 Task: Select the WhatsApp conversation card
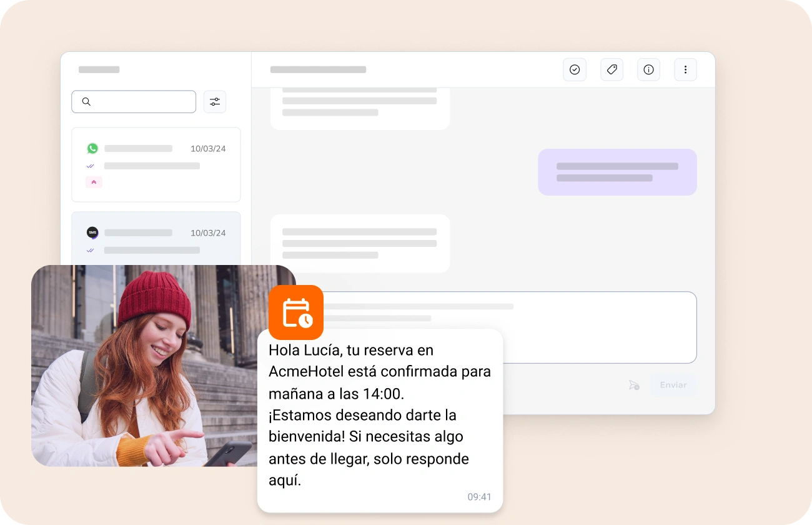coord(156,164)
